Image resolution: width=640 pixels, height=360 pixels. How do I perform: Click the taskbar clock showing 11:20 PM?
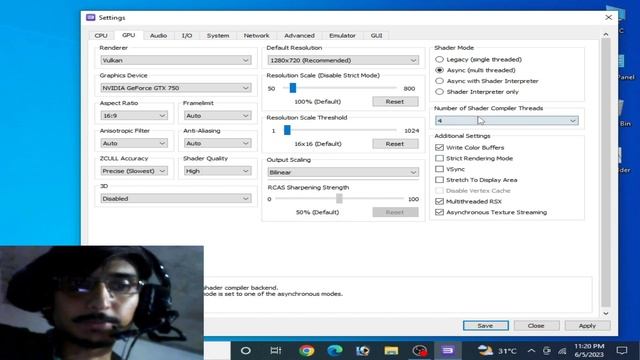pyautogui.click(x=589, y=351)
